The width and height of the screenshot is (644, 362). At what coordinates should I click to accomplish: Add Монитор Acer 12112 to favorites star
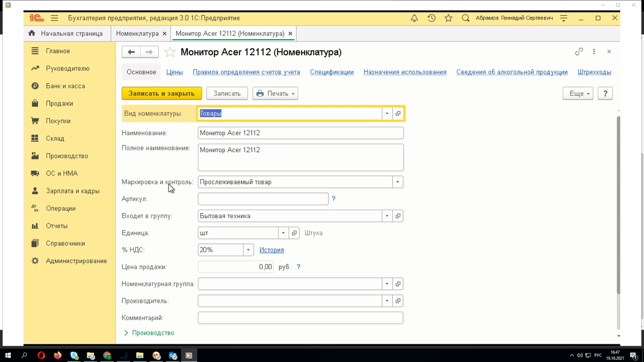pos(170,52)
